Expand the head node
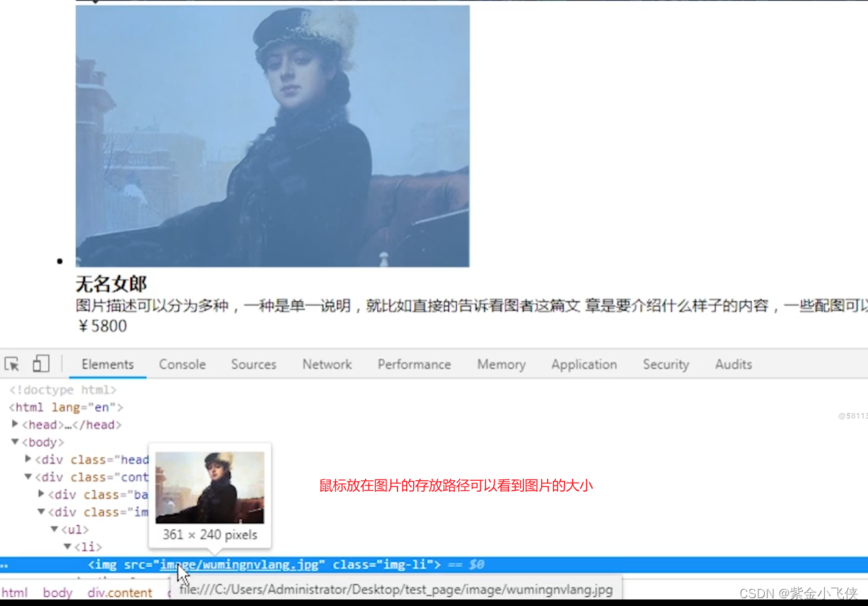This screenshot has height=606, width=868. point(15,424)
